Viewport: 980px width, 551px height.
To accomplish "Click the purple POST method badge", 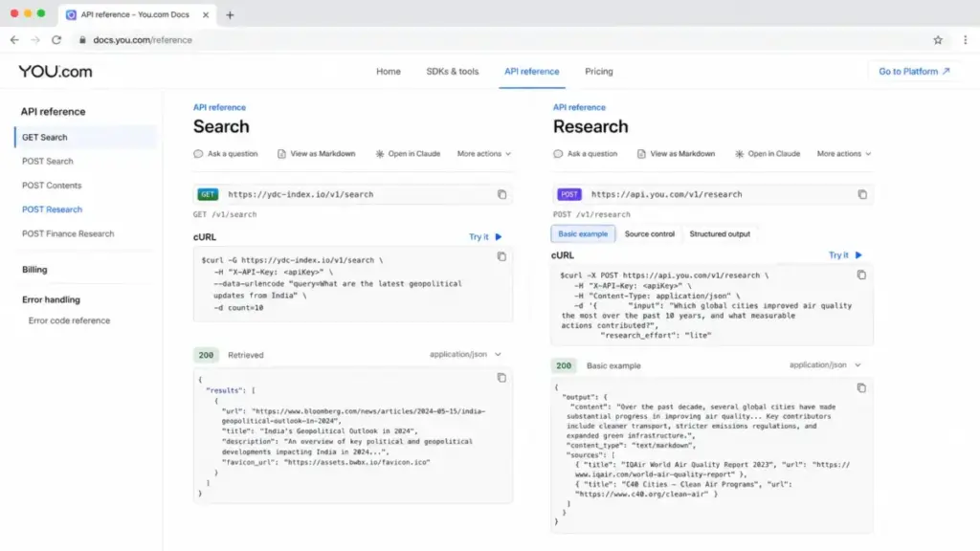I will pyautogui.click(x=569, y=194).
